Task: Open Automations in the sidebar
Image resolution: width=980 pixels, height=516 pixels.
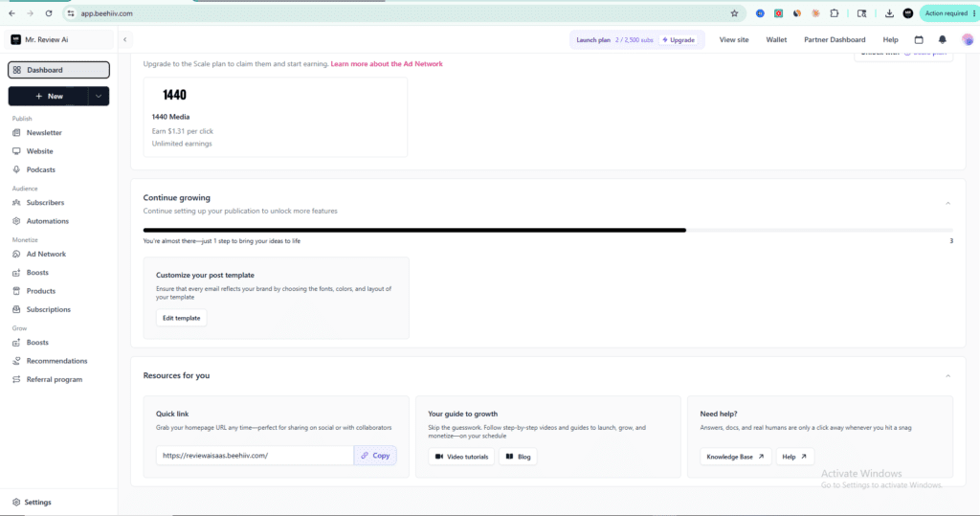Action: pyautogui.click(x=48, y=221)
